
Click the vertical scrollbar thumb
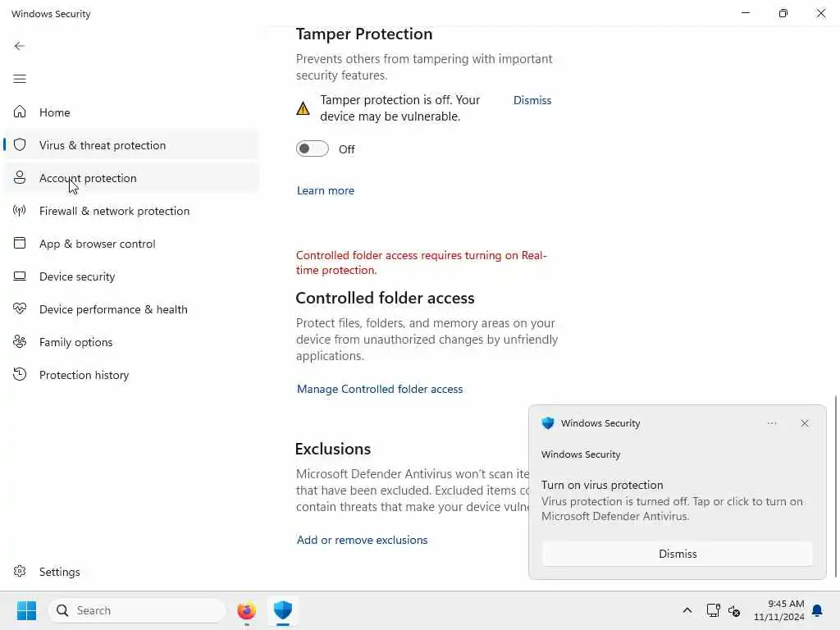[x=835, y=486]
